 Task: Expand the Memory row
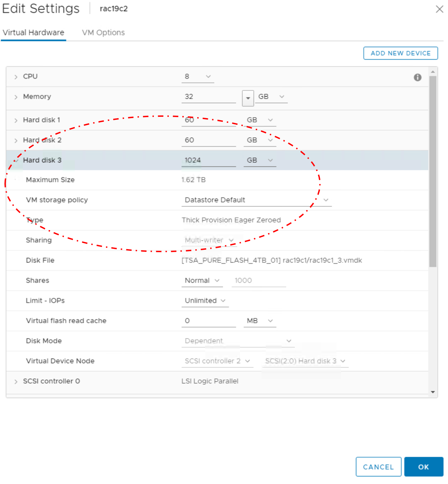[16, 97]
